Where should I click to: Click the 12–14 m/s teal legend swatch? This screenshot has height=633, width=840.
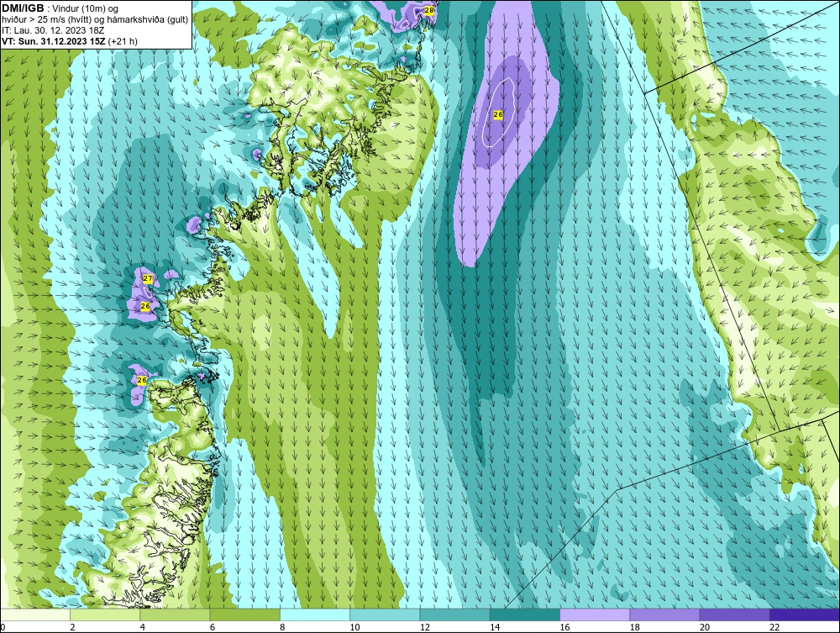tap(454, 615)
